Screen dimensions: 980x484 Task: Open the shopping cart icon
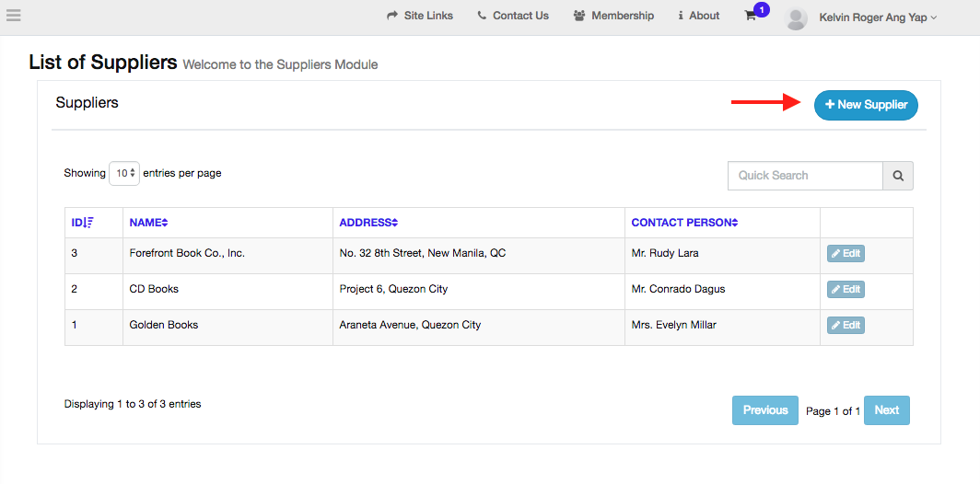751,16
